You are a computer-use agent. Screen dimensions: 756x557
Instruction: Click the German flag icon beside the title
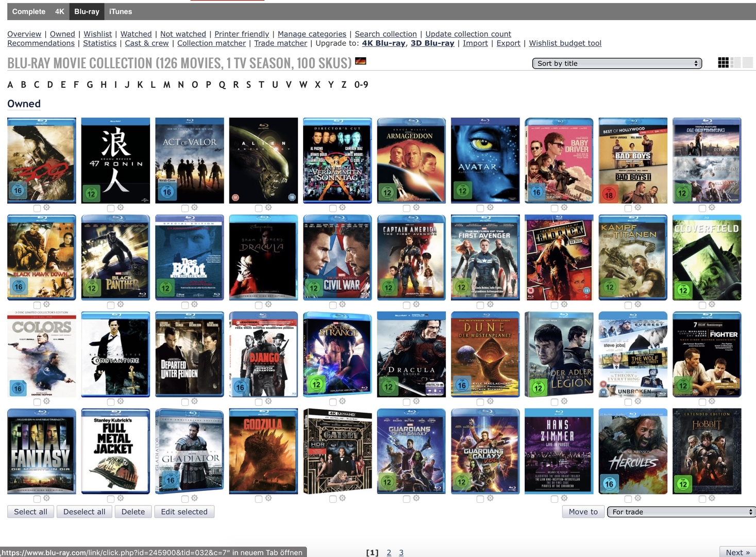click(x=361, y=61)
